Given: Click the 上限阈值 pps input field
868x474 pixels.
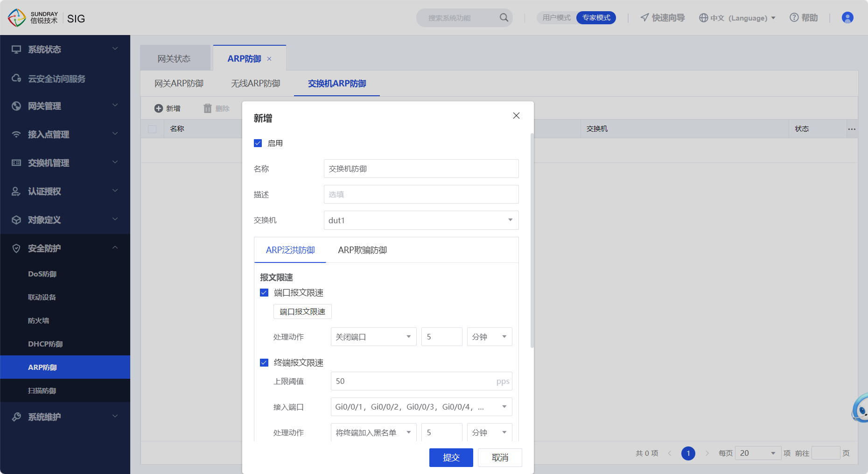Looking at the screenshot, I should coord(421,381).
